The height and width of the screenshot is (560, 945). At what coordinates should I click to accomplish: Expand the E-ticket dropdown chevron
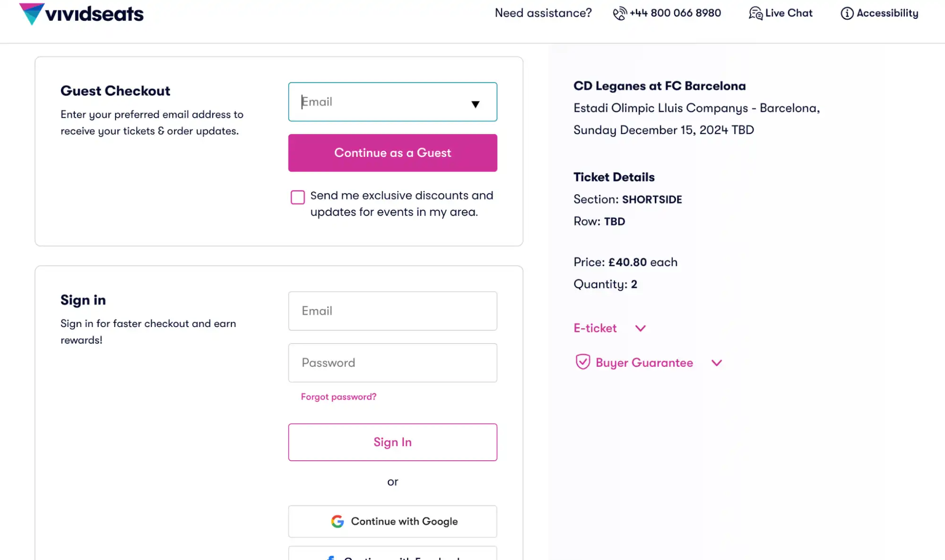(639, 327)
